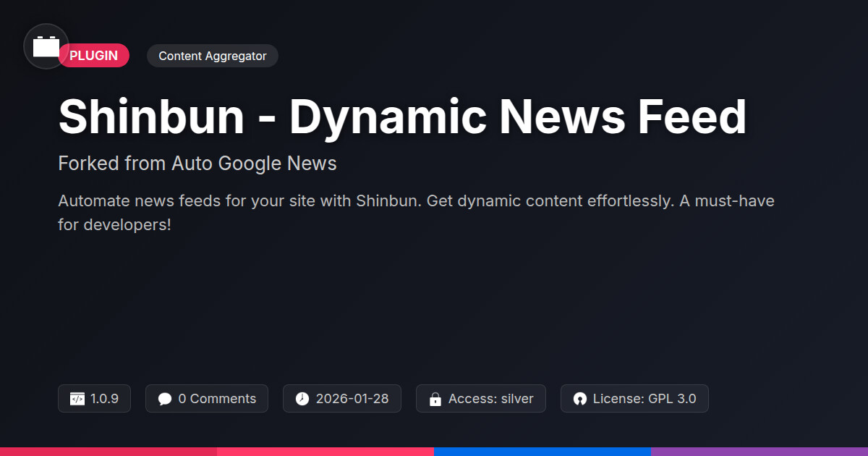
Task: Click the description paragraph about automating news feeds
Action: (416, 212)
